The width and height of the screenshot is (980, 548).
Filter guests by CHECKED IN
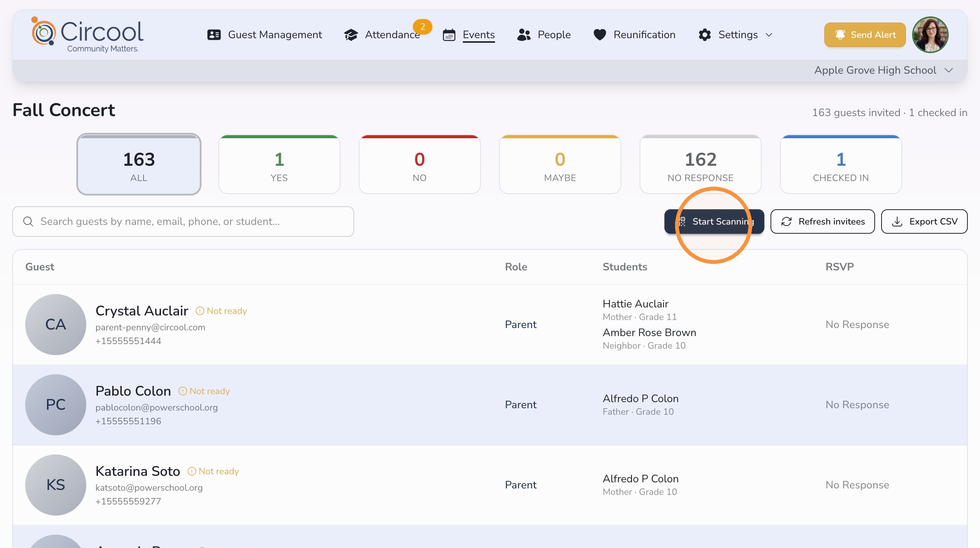point(841,164)
